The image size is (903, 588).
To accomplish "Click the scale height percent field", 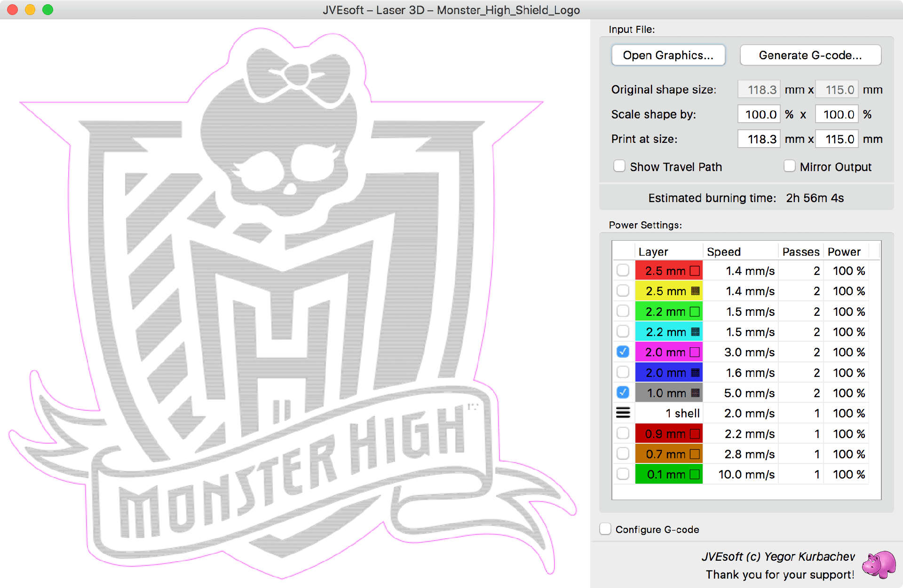I will pyautogui.click(x=837, y=114).
